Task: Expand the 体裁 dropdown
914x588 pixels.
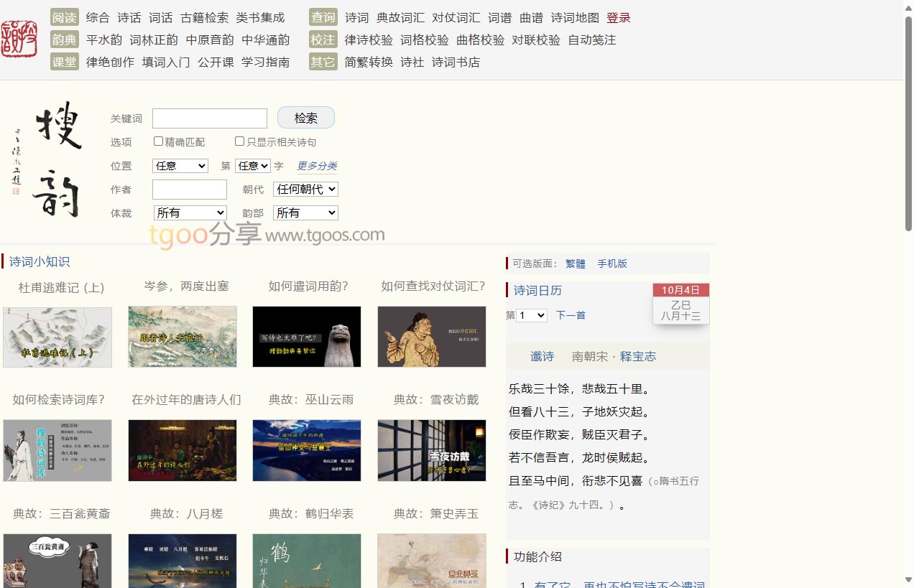Action: point(190,213)
